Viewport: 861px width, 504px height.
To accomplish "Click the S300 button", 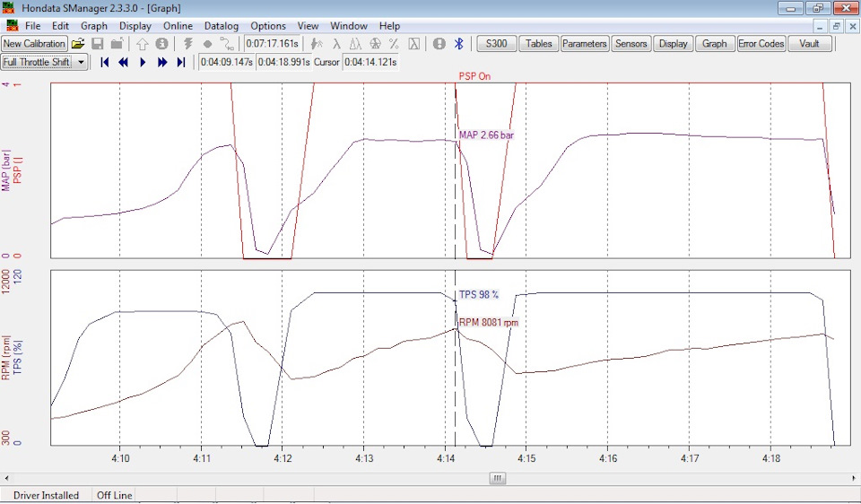I will coord(496,43).
